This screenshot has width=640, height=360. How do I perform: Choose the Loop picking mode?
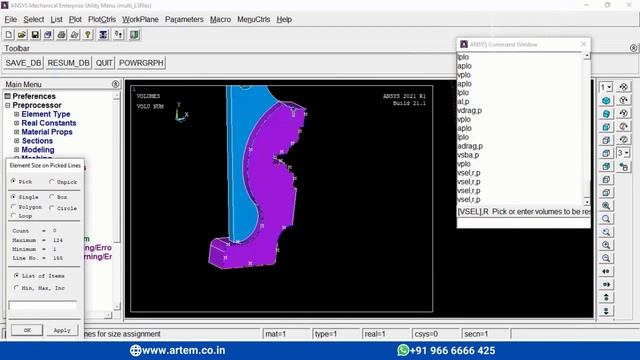point(13,216)
